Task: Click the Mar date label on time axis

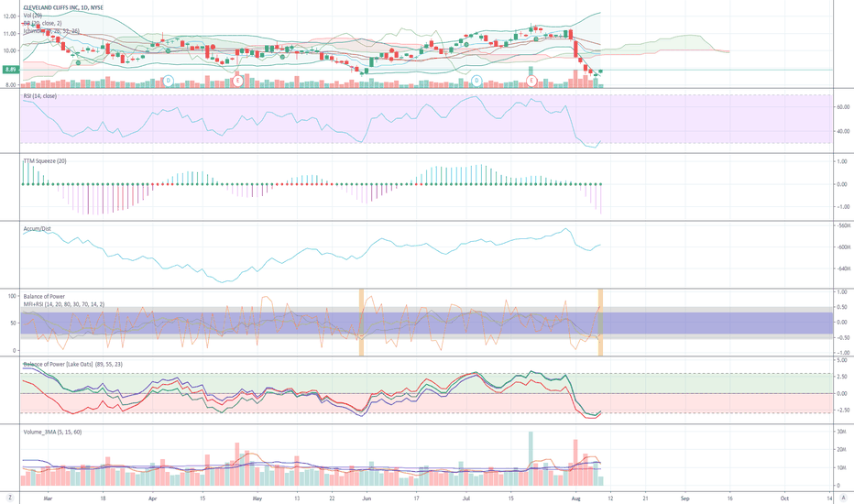Action: 48,498
